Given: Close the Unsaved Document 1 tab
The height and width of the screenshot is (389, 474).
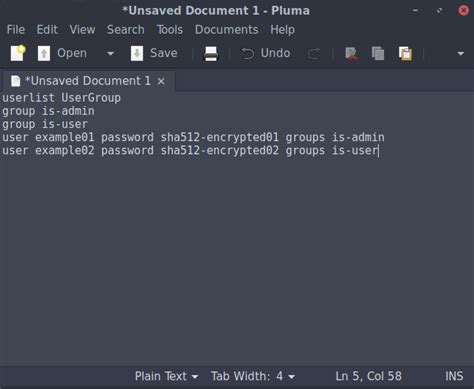Looking at the screenshot, I should click(x=161, y=81).
